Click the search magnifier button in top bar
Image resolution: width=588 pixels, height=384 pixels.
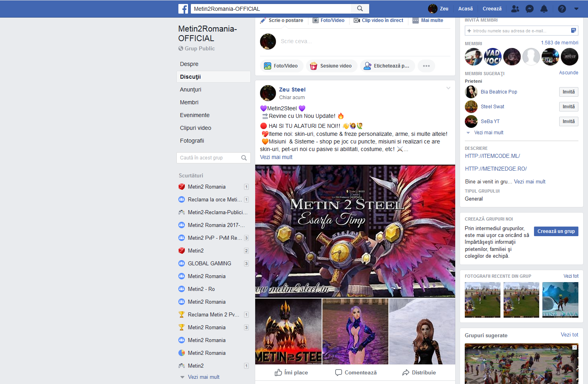[x=360, y=8]
